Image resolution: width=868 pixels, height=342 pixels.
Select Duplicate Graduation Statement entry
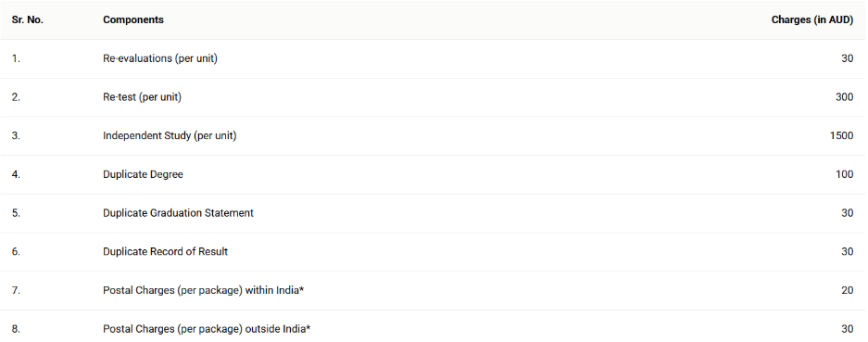point(178,213)
